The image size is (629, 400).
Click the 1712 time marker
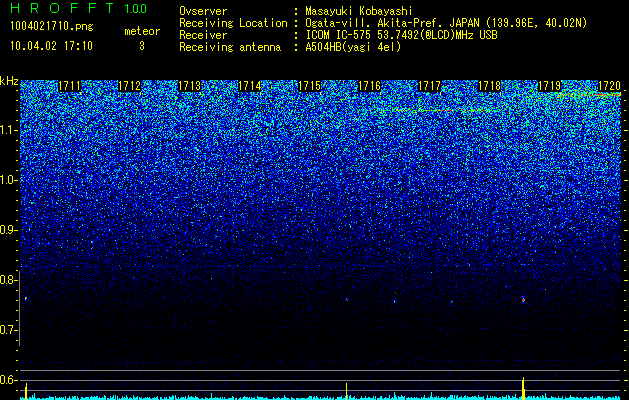point(130,86)
